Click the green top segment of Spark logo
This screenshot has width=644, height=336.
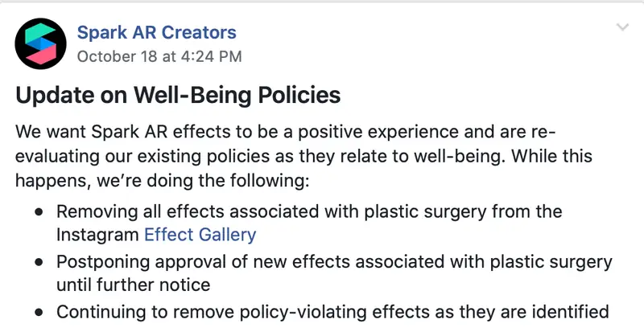[x=39, y=32]
